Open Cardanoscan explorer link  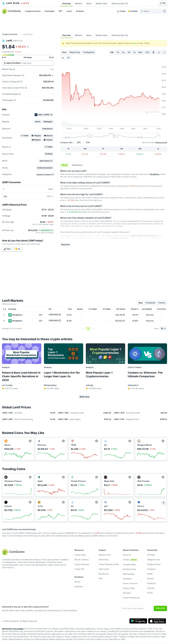point(47,129)
